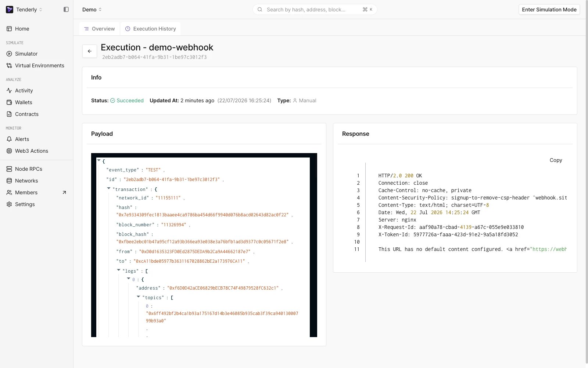Click the X-Token-Id response line
This screenshot has width=588, height=368.
tap(448, 234)
